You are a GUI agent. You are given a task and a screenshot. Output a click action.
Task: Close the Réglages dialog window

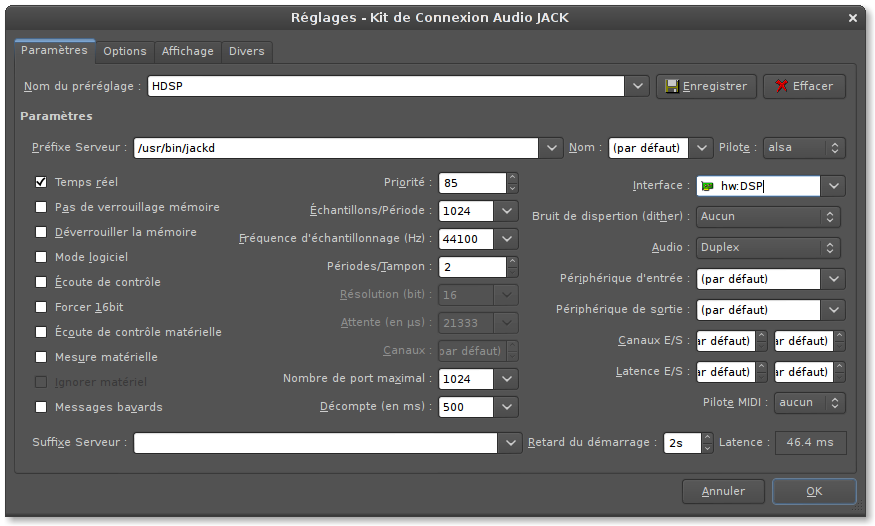point(852,17)
